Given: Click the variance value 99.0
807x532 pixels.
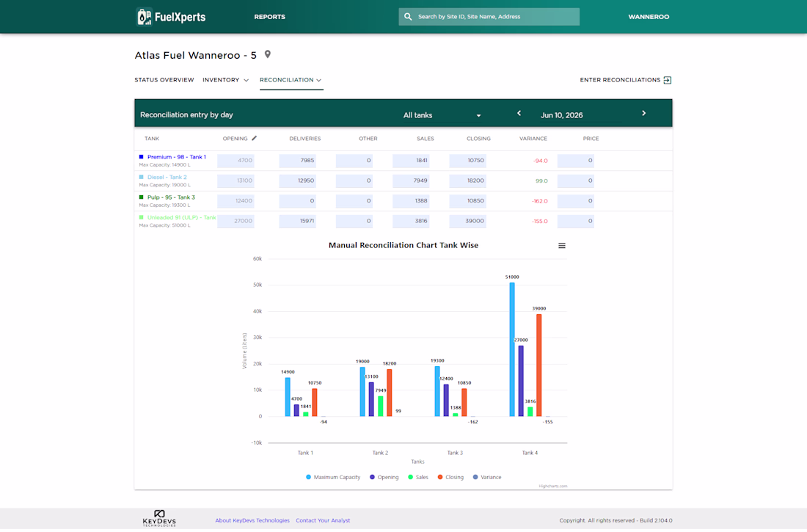Looking at the screenshot, I should pos(541,181).
